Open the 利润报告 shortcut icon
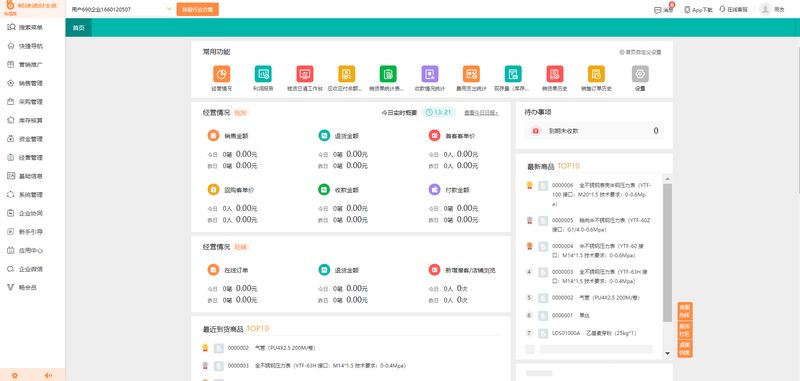The width and height of the screenshot is (800, 381). (x=263, y=74)
